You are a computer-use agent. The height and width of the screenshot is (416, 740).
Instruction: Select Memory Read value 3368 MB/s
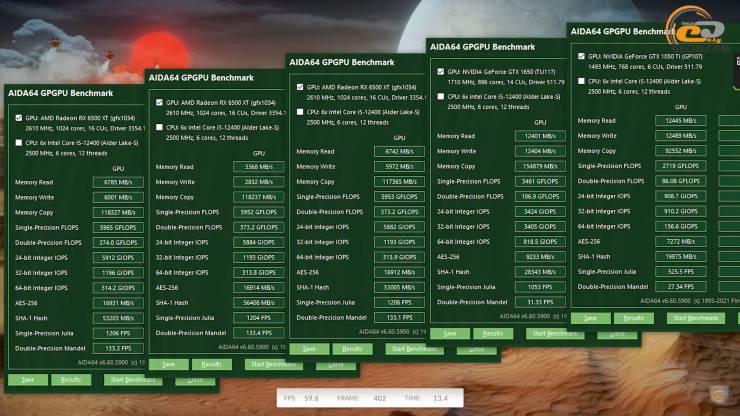(x=259, y=167)
